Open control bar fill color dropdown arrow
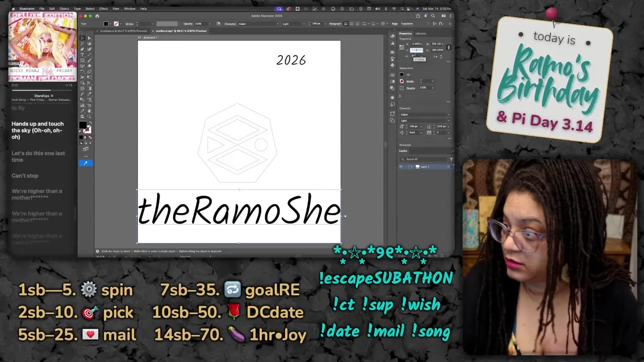The image size is (644, 362). point(110,24)
